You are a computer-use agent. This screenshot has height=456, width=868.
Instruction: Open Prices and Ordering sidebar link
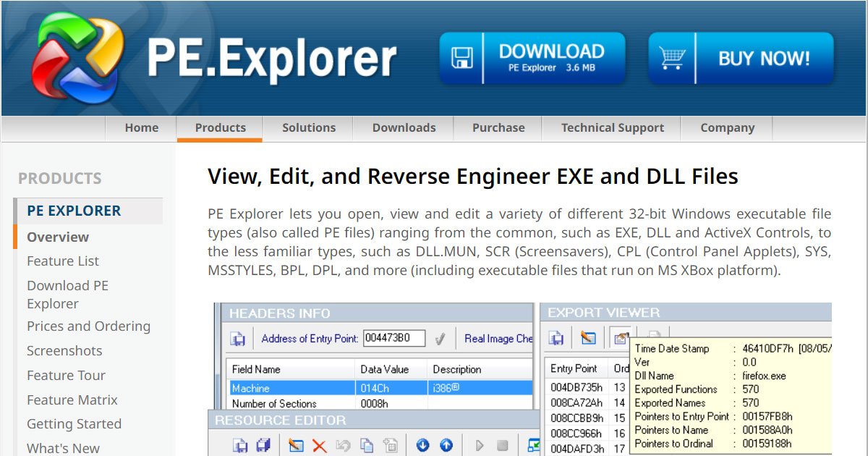tap(88, 326)
